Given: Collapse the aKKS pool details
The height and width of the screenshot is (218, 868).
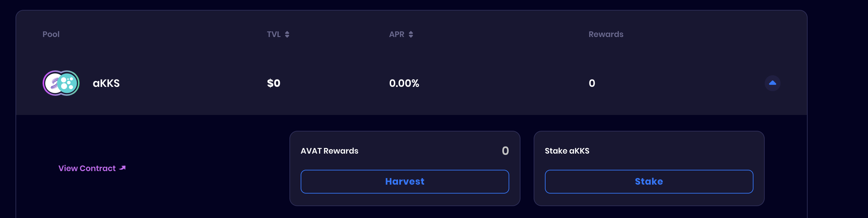Looking at the screenshot, I should (x=772, y=83).
